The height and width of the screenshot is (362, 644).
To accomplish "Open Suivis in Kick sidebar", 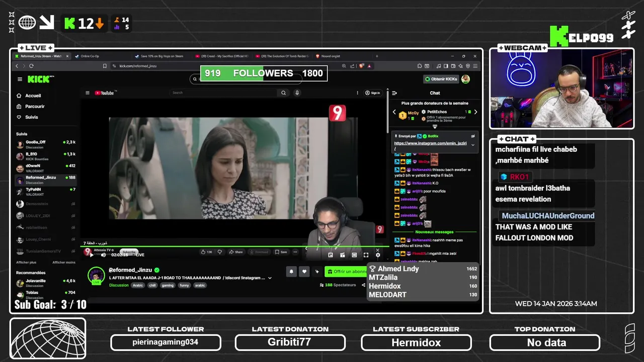I will 27,117.
